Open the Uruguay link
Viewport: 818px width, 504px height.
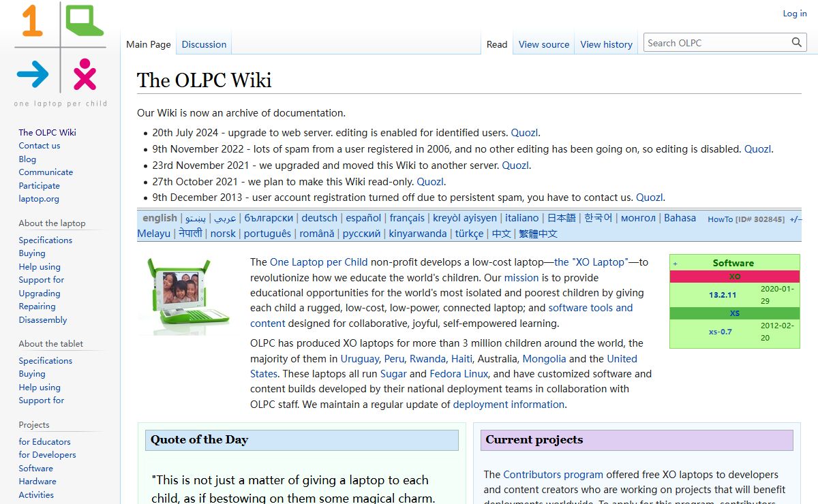point(359,358)
